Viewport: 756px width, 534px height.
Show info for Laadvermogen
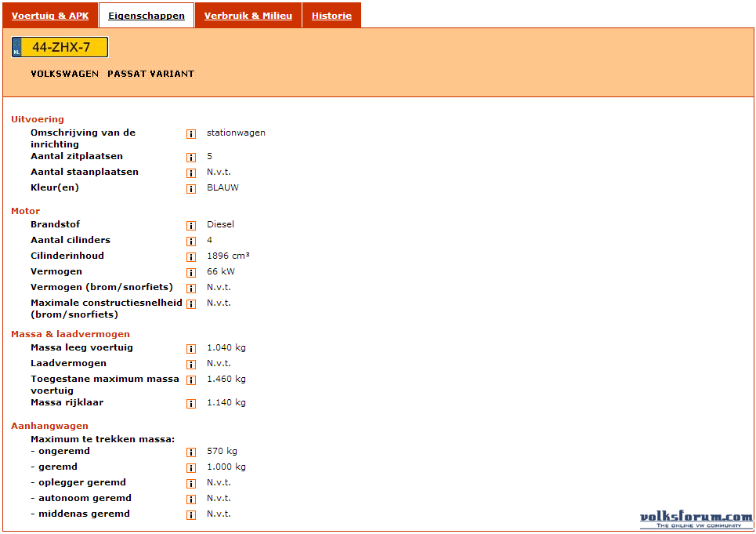[191, 364]
